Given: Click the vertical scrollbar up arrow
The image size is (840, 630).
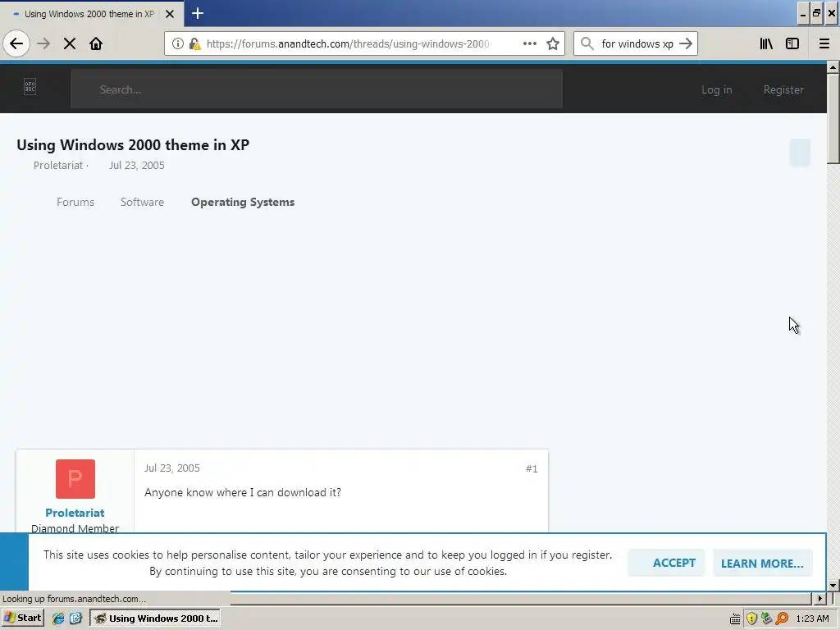Looking at the screenshot, I should 833,67.
